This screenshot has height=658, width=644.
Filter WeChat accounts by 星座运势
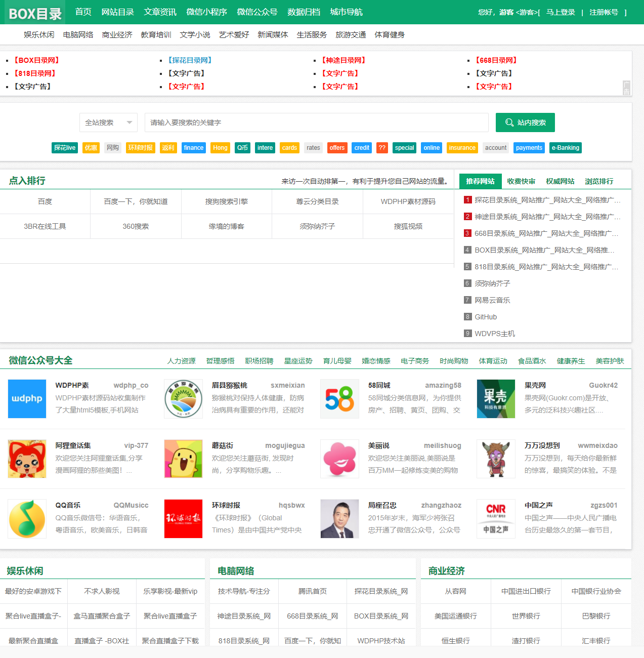(x=298, y=361)
